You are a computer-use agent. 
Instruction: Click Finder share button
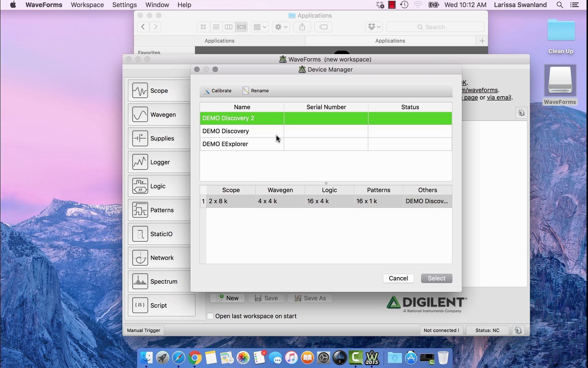pos(302,27)
